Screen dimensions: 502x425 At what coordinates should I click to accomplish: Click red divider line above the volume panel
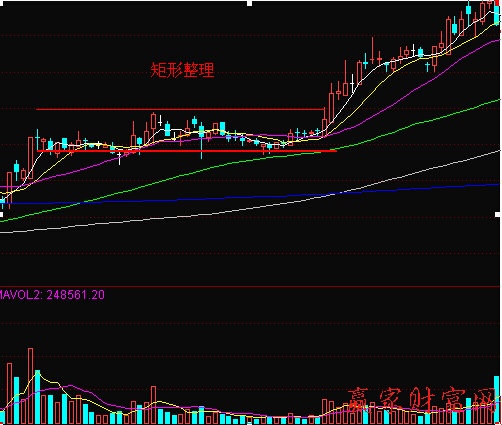click(x=250, y=286)
